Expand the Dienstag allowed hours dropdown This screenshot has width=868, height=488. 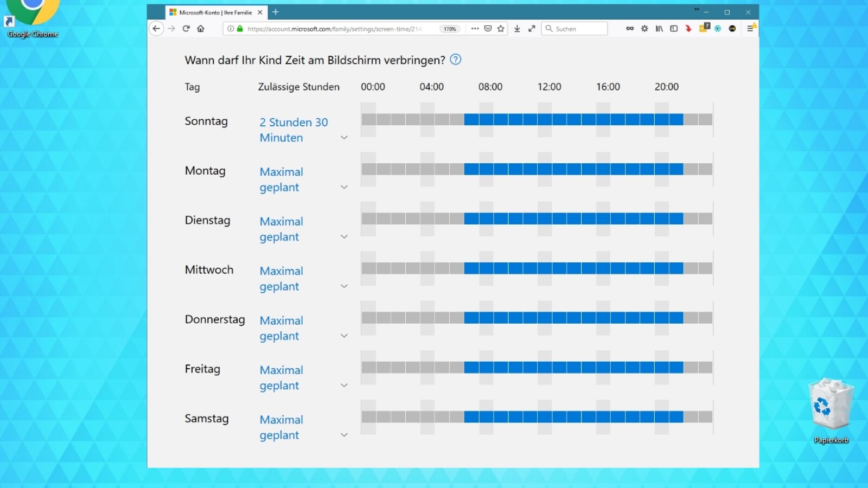[344, 237]
